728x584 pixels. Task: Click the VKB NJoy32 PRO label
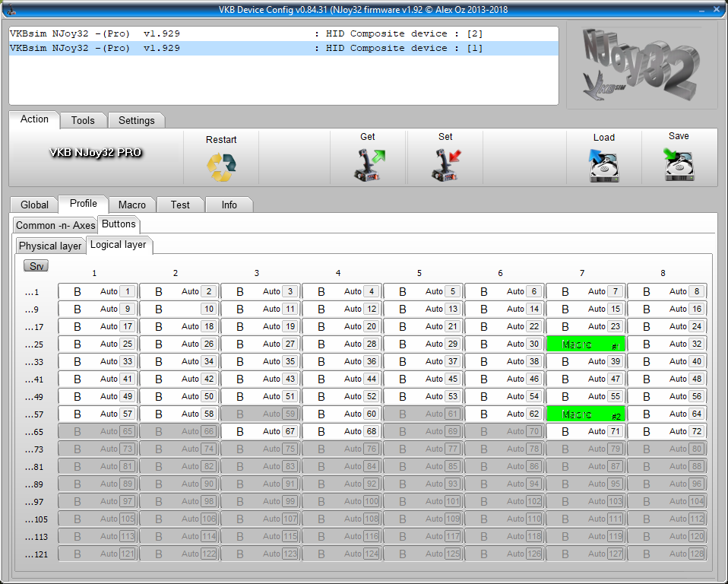click(x=96, y=153)
